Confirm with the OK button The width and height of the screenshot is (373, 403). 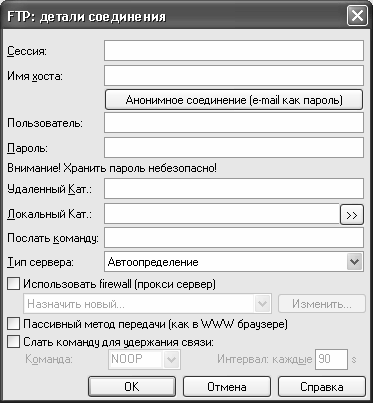pyautogui.click(x=132, y=387)
